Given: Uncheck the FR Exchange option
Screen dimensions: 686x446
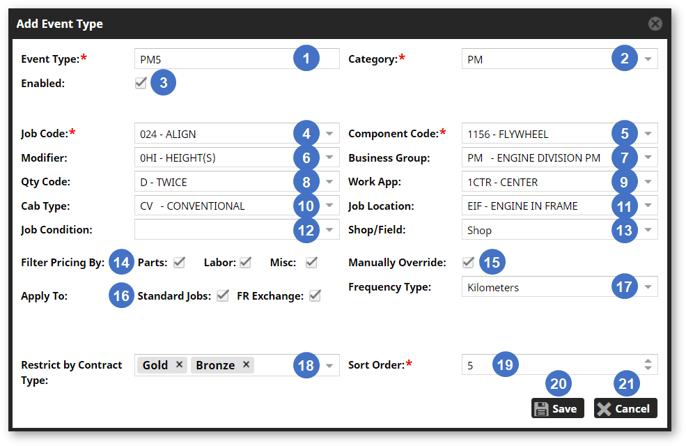Looking at the screenshot, I should tap(315, 296).
